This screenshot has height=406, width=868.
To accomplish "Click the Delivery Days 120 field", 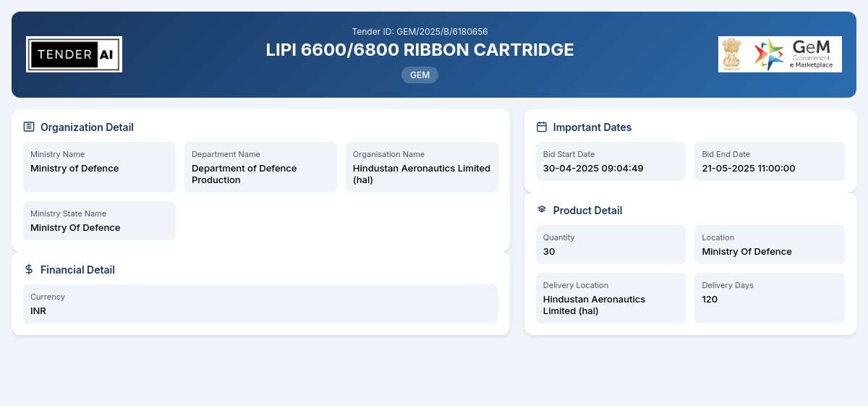I will 770,298.
